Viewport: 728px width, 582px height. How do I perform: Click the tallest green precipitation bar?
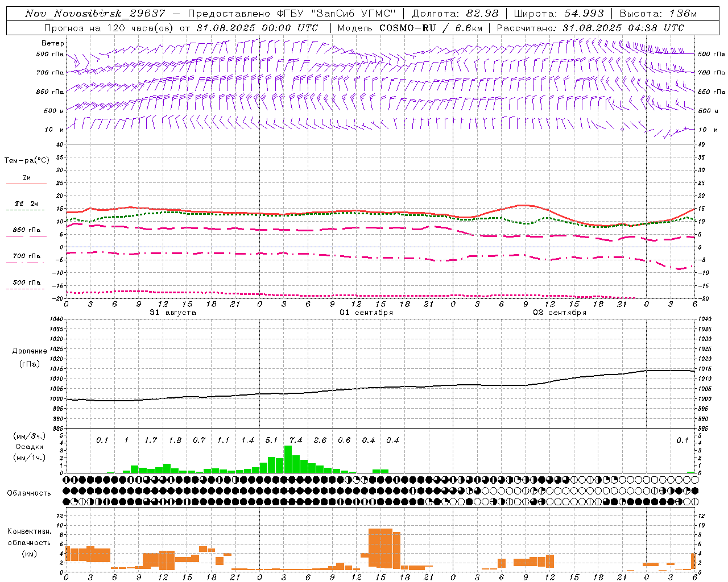[288, 459]
